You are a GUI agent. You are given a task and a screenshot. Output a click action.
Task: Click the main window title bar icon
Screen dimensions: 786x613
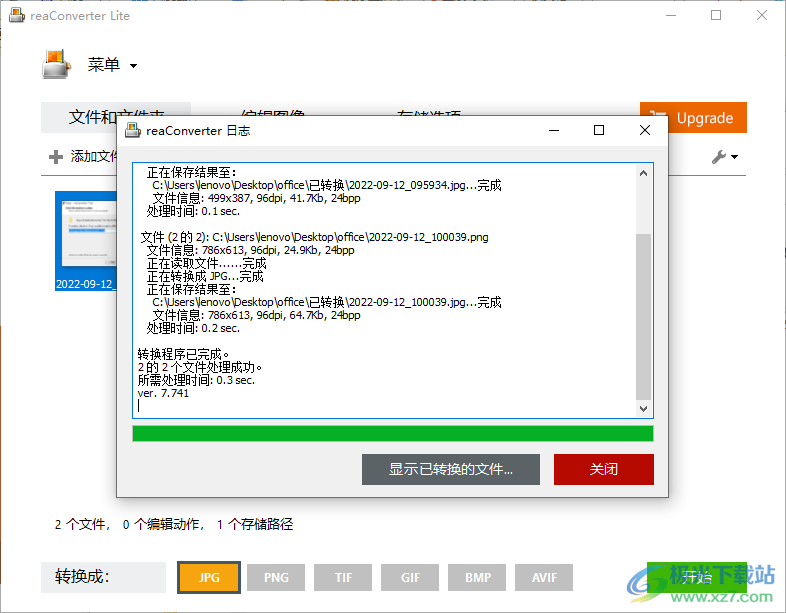point(17,15)
